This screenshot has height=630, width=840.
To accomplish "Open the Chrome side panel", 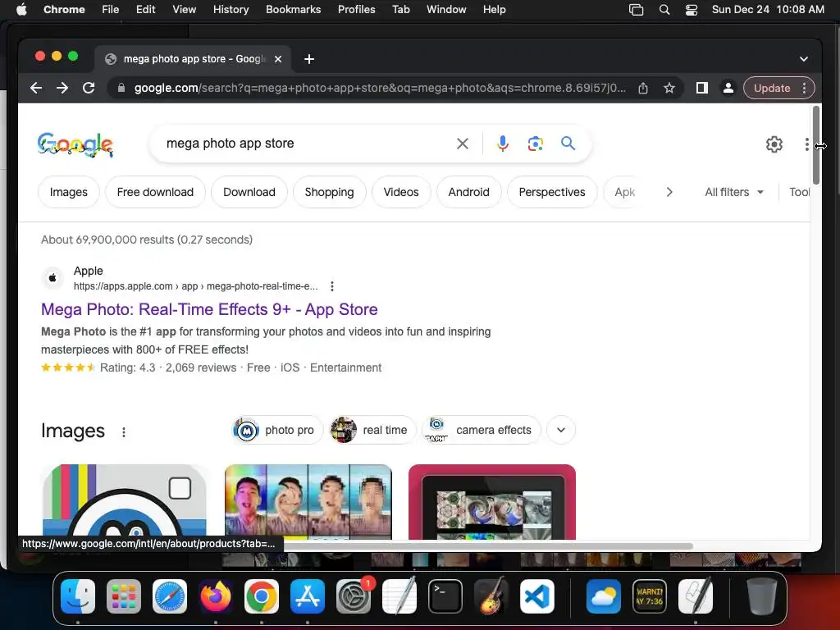I will click(x=702, y=88).
